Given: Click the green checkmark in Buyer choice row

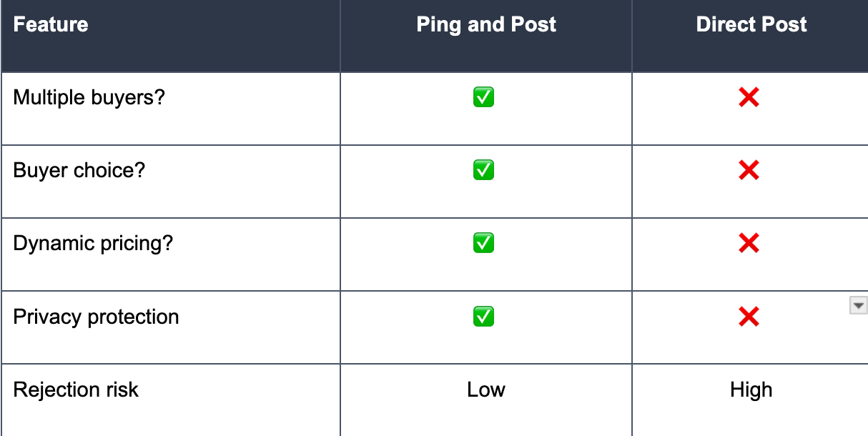Looking at the screenshot, I should 483,170.
